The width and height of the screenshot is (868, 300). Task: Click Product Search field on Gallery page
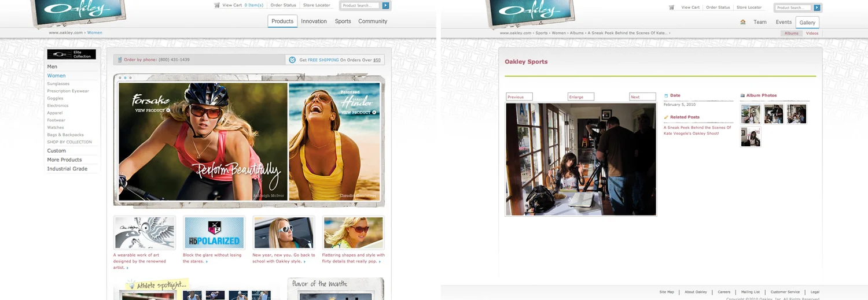[x=793, y=8]
